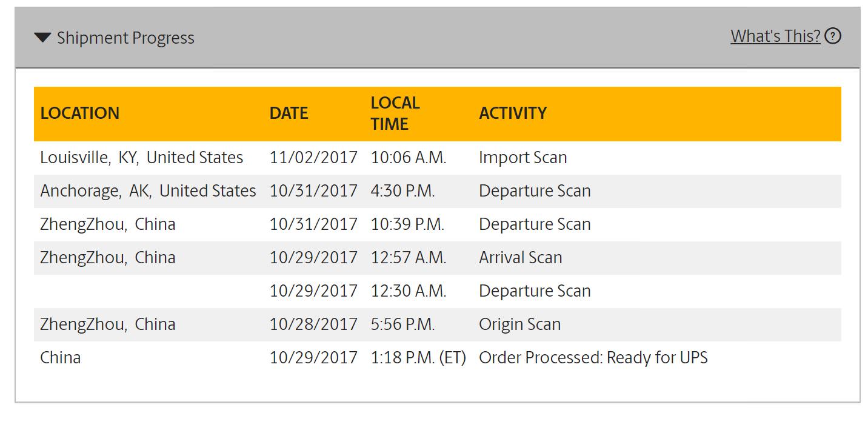Click the Arrival Scan activity entry
868x427 pixels.
pos(520,258)
